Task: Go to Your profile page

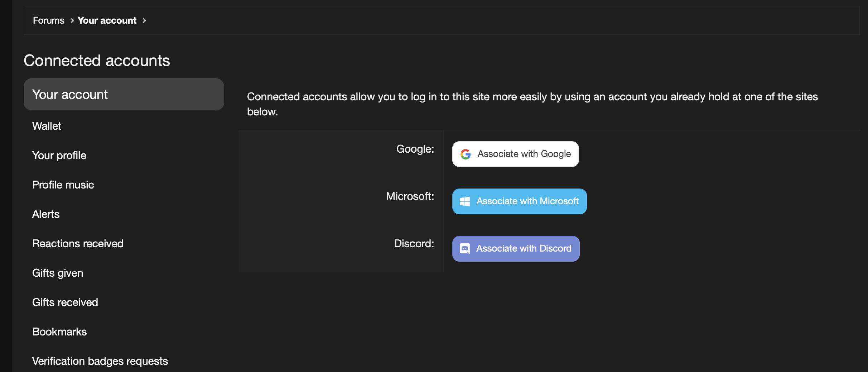Action: click(x=59, y=156)
